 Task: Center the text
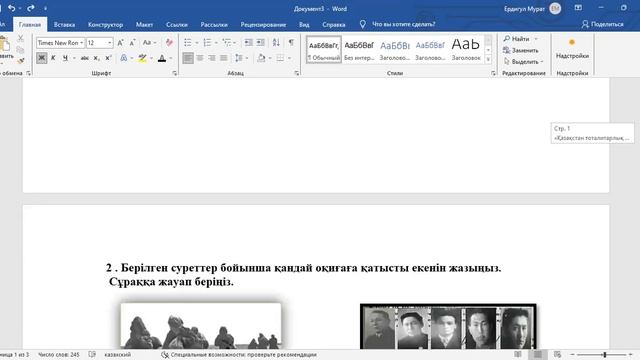(200, 58)
